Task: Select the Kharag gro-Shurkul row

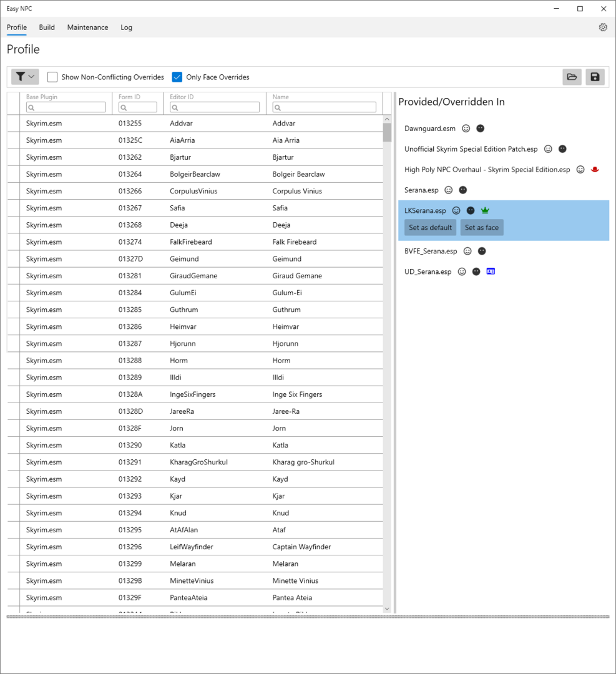Action: [x=195, y=462]
